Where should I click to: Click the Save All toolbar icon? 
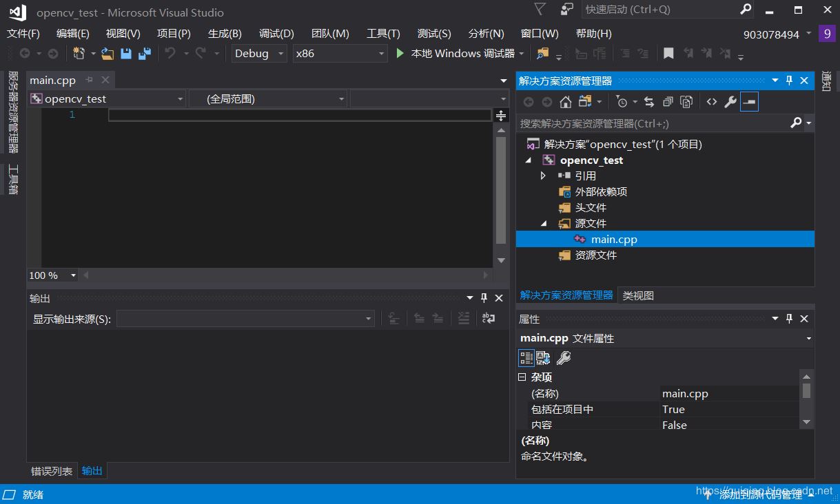144,53
